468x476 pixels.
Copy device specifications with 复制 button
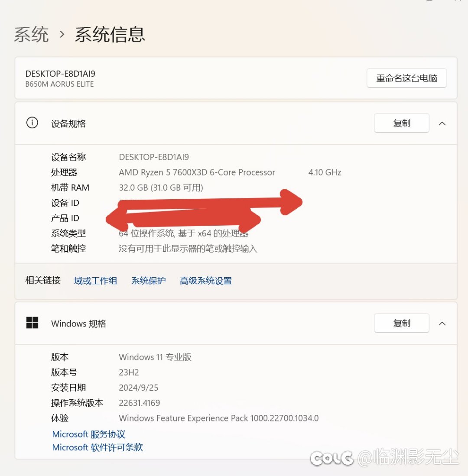402,123
